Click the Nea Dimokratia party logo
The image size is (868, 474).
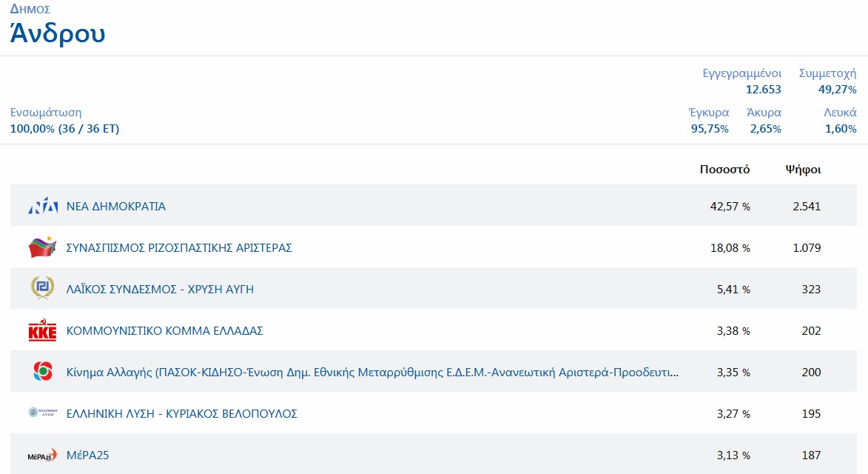coord(42,207)
